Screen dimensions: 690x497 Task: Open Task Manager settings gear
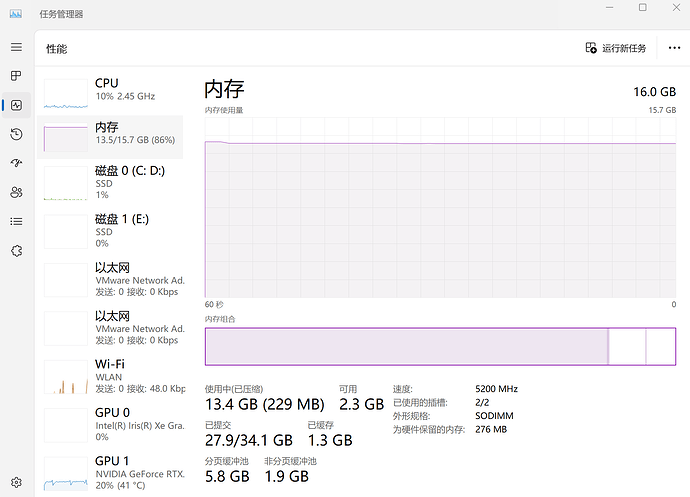(16, 482)
